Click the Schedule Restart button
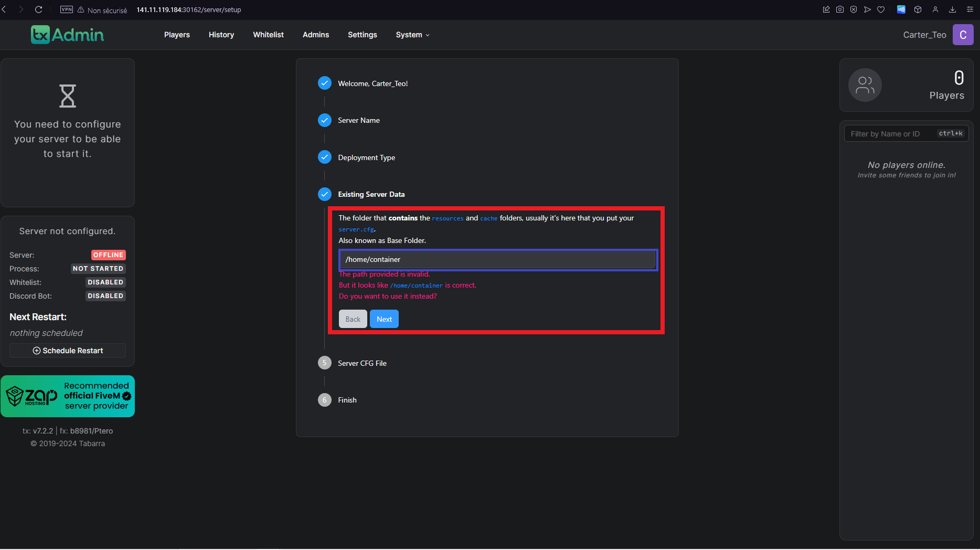This screenshot has width=980, height=550. point(68,351)
